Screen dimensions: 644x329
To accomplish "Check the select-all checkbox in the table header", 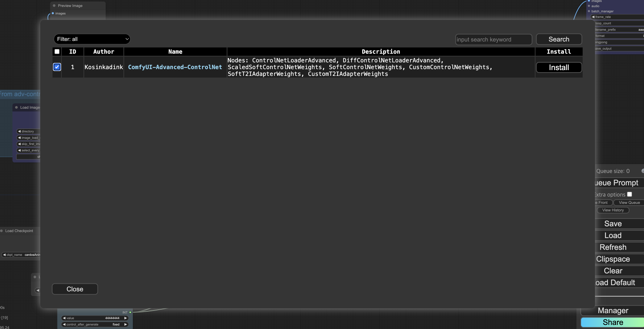I will coord(57,52).
